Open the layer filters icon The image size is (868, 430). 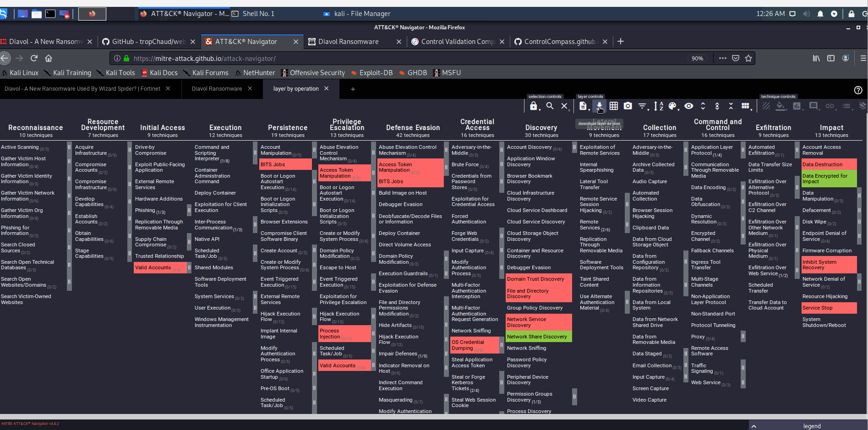tap(643, 106)
